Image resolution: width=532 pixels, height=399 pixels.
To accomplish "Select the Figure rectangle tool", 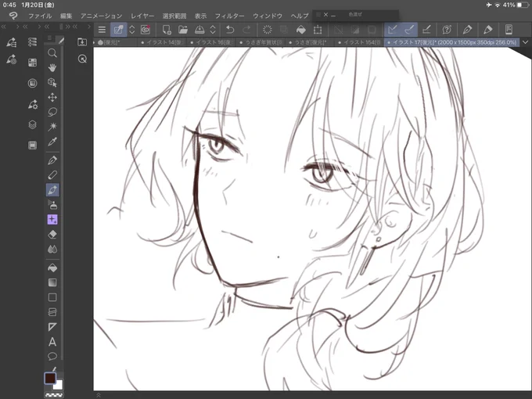I will click(x=52, y=297).
